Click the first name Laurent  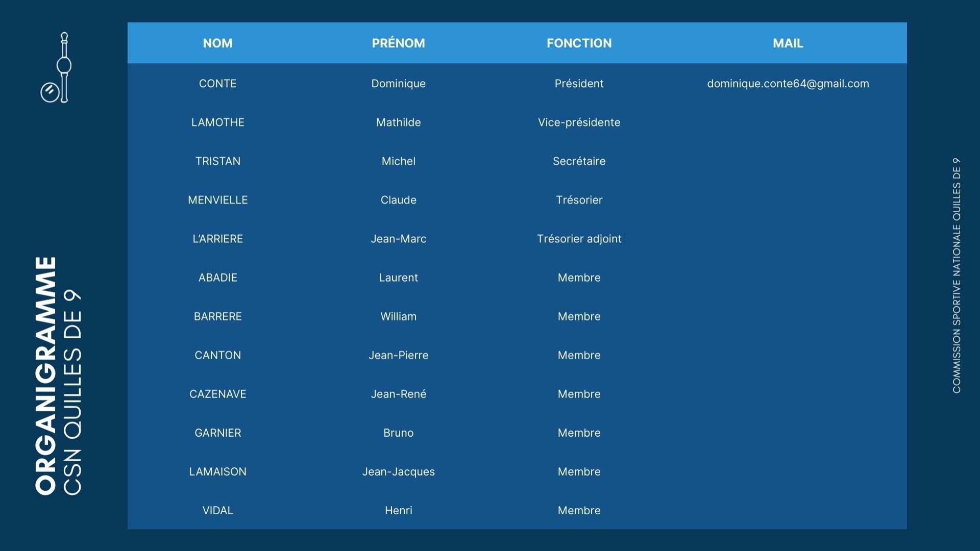pos(399,278)
